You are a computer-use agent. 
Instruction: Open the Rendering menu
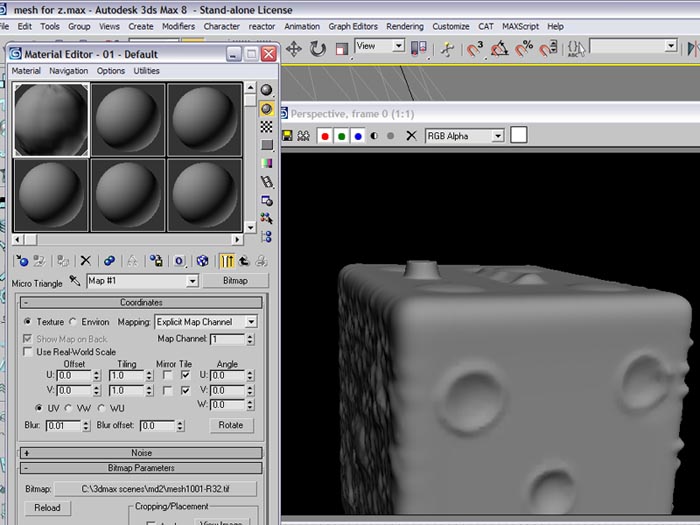pos(404,26)
